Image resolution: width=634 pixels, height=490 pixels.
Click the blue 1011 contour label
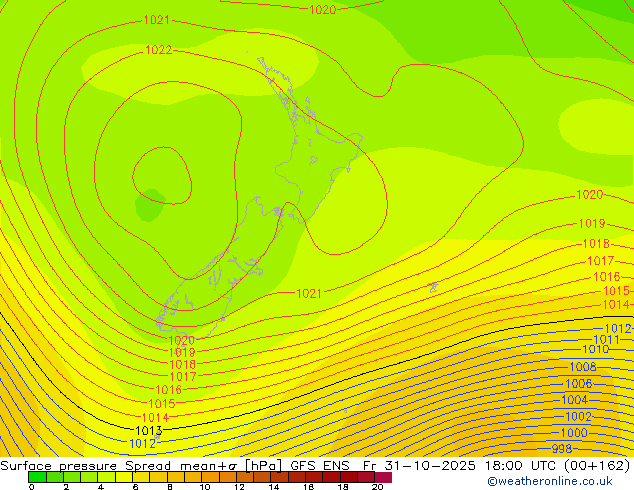click(606, 339)
